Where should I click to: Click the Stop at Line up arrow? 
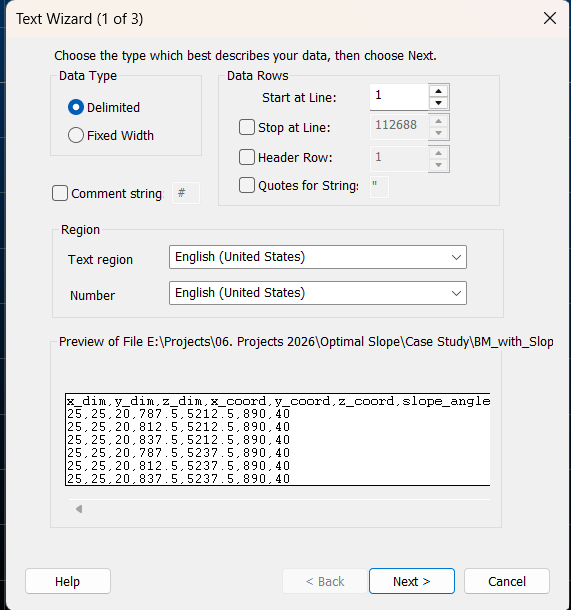tap(439, 121)
